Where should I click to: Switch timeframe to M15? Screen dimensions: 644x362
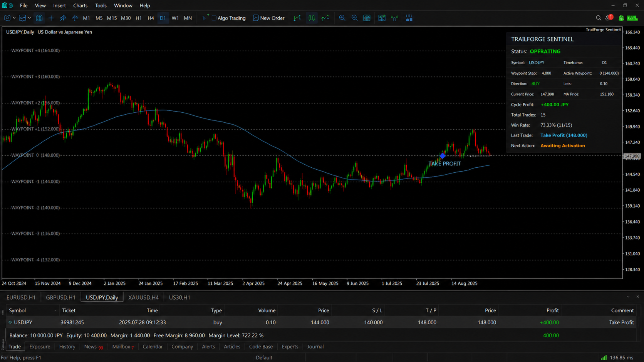(112, 18)
